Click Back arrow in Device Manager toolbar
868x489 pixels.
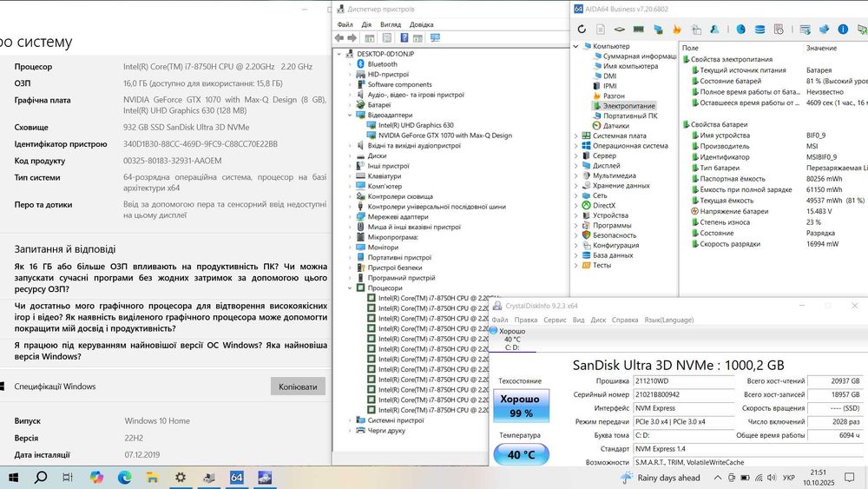click(x=339, y=37)
